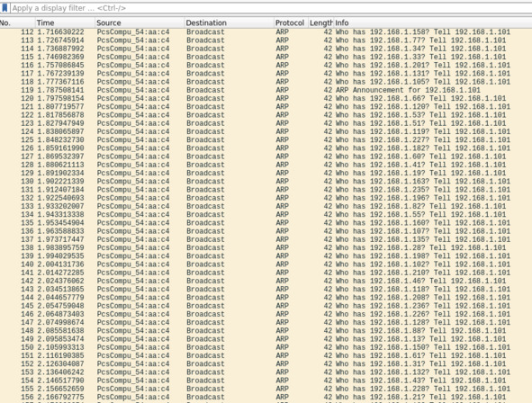Click the display filter bookmark icon

[5, 8]
